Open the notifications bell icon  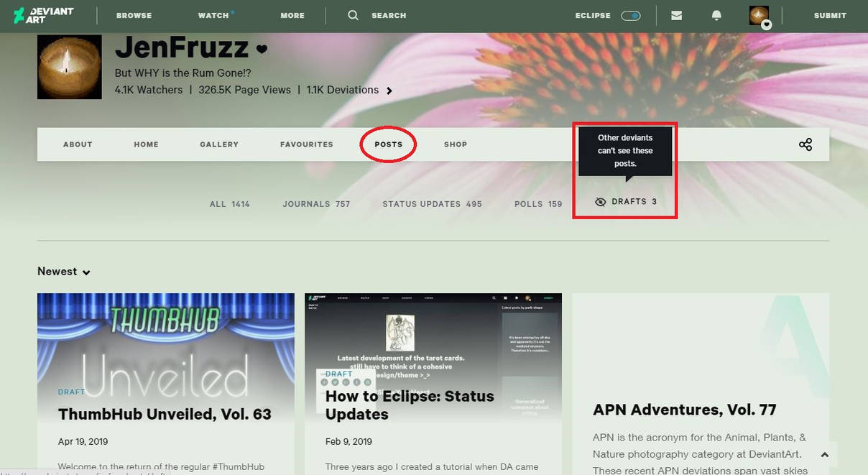pyautogui.click(x=716, y=15)
